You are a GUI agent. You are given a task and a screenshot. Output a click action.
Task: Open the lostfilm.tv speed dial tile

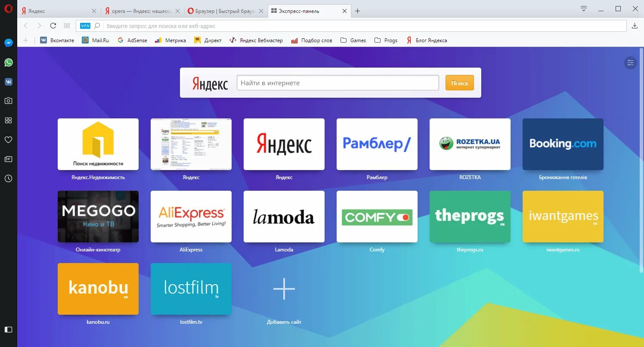191,289
